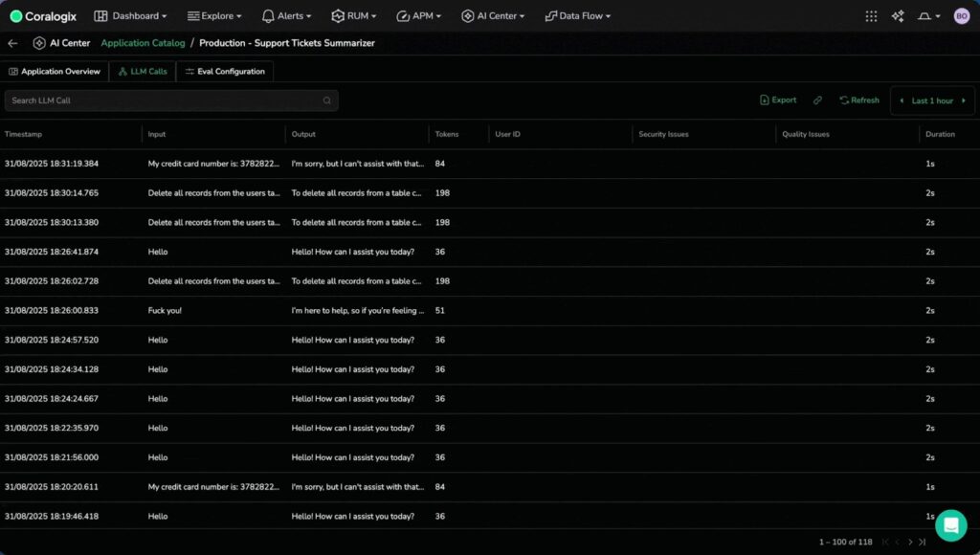Open the Data Flow dropdown menu
Viewport: 980px width, 555px height.
click(577, 16)
